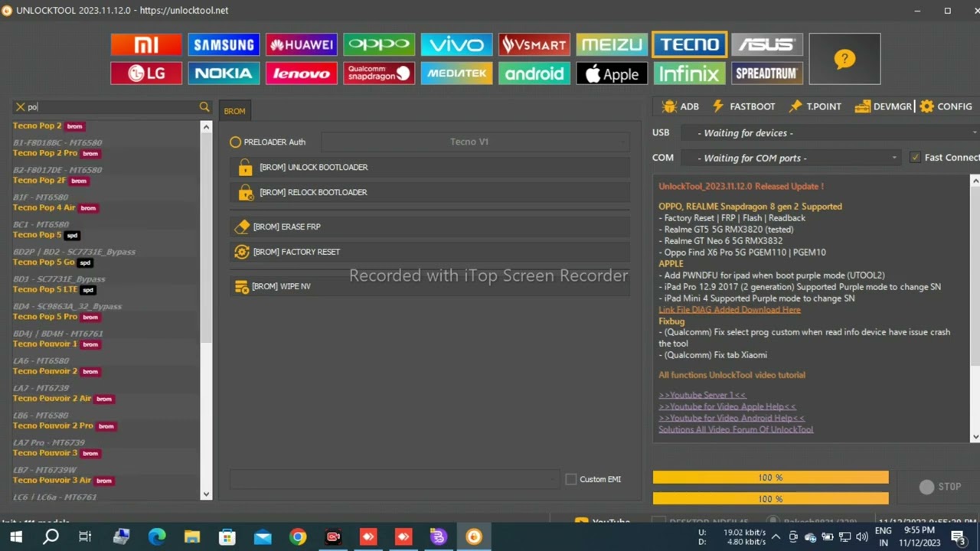Open the T.POINT tab
The height and width of the screenshot is (551, 980).
[815, 106]
